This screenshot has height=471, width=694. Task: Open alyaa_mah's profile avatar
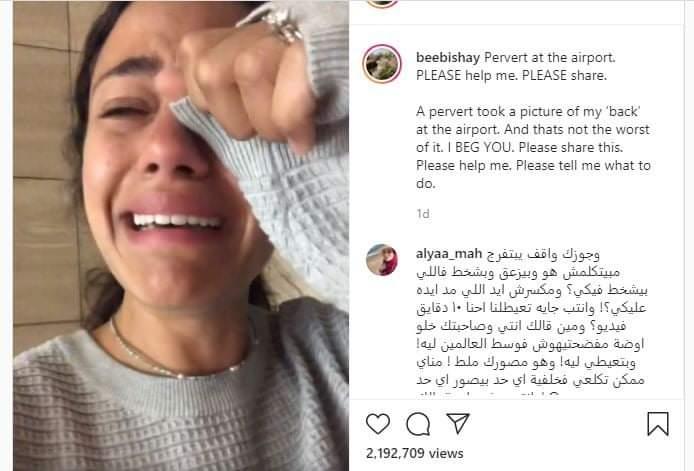382,259
